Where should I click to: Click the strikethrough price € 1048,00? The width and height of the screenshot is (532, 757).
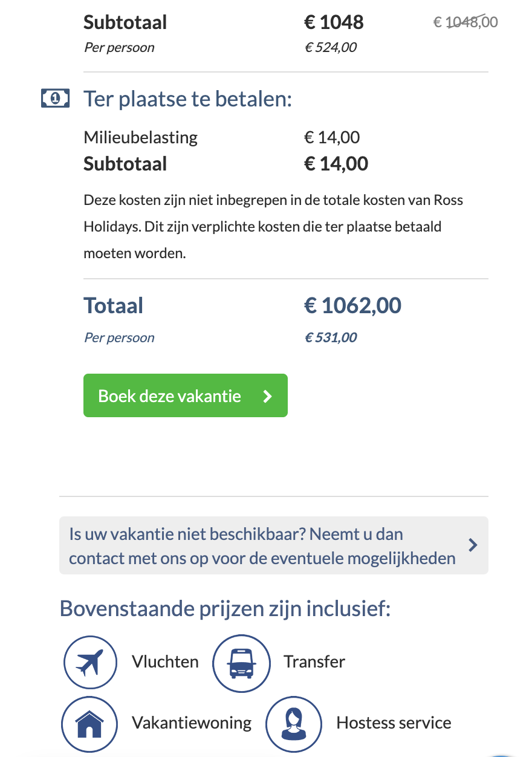coord(465,22)
